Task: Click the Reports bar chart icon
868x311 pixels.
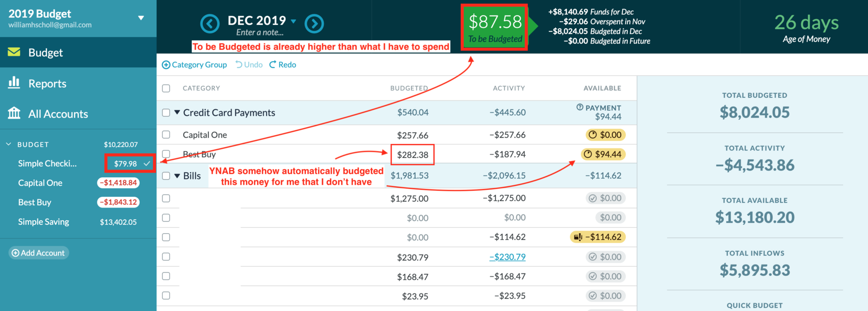Action: [14, 83]
